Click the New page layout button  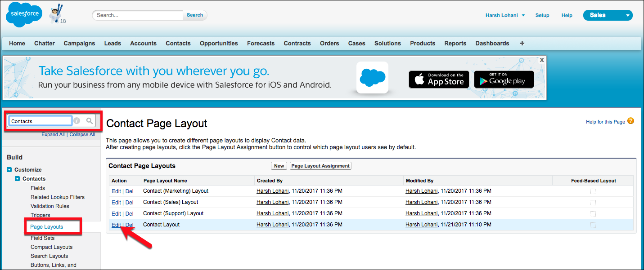(279, 166)
